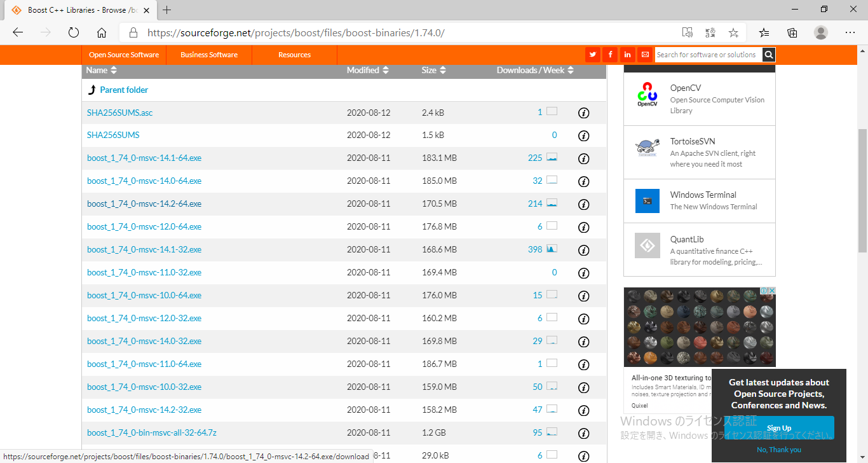
Task: Refresh the page in browser
Action: [73, 32]
